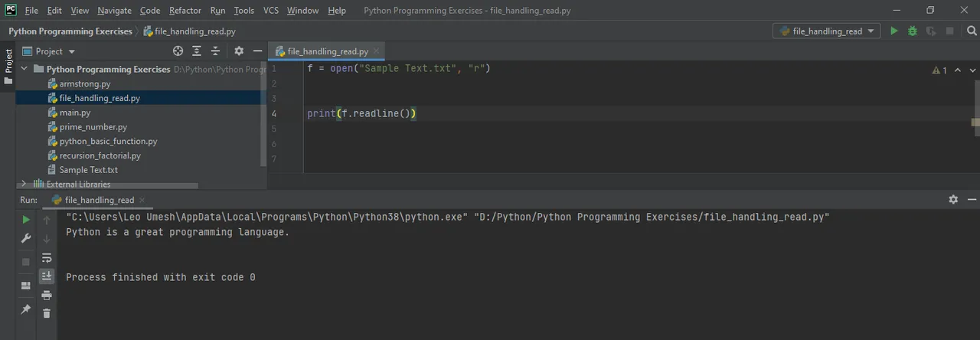Open main.py in project tree
Image resolution: width=980 pixels, height=340 pixels.
75,113
